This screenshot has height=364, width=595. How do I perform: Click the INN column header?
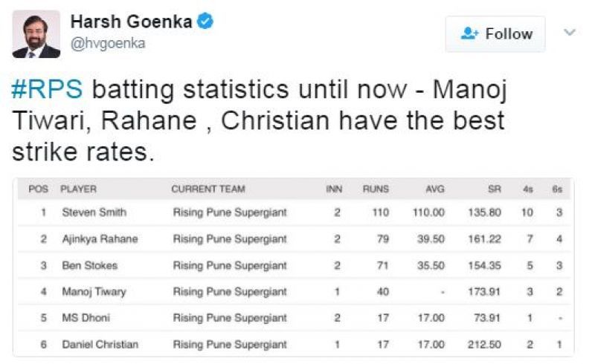(x=334, y=189)
